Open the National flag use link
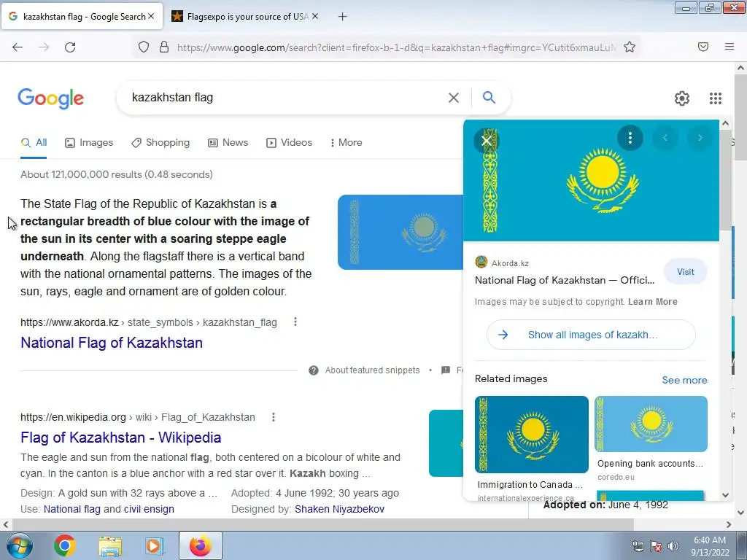 (x=72, y=509)
